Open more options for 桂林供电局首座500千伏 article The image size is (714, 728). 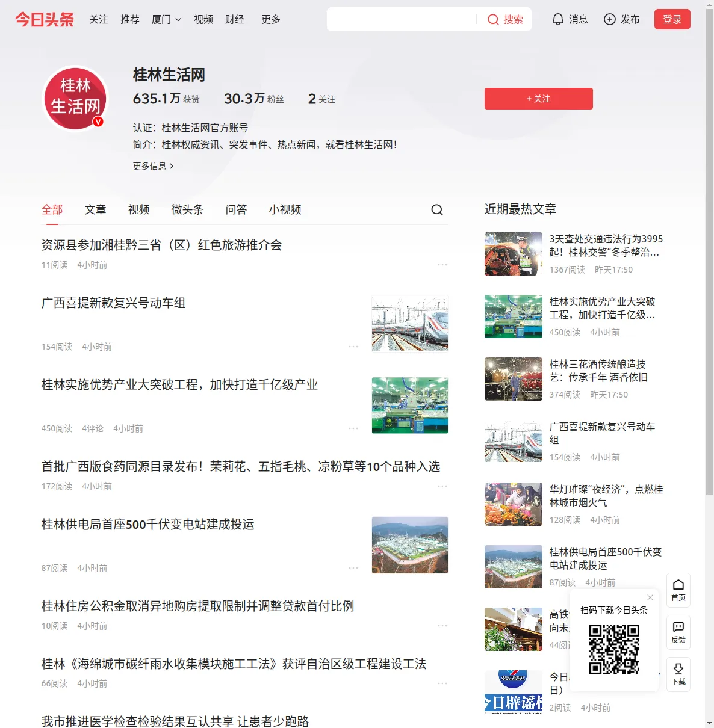353,568
